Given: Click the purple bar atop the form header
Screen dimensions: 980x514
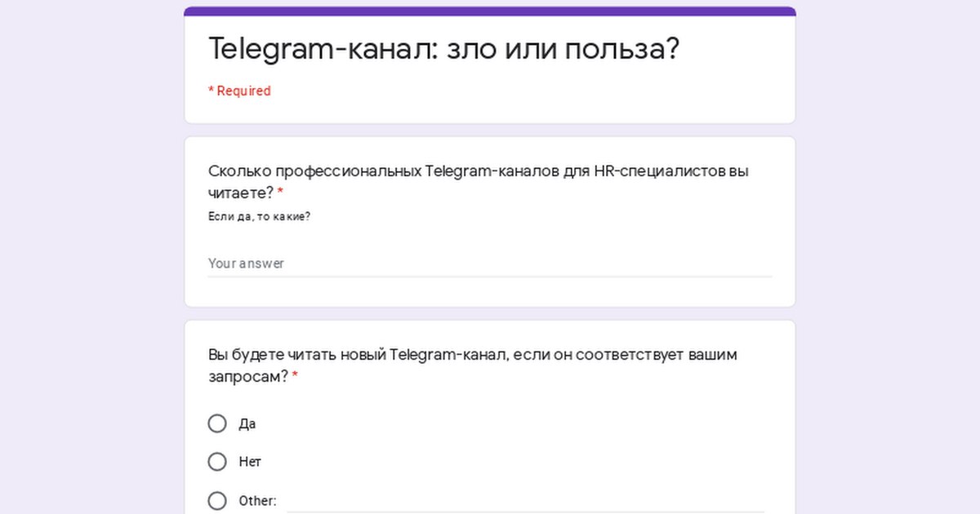Looking at the screenshot, I should (x=490, y=11).
